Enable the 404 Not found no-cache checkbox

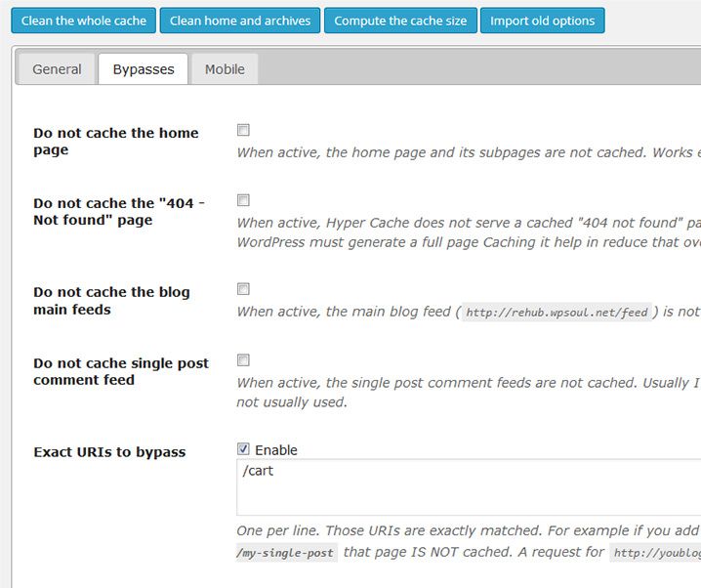[243, 200]
